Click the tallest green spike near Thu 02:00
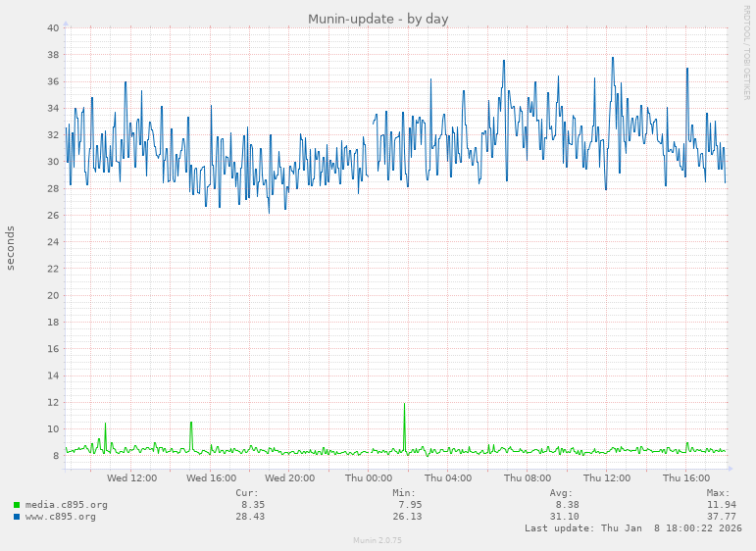The image size is (756, 551). pyautogui.click(x=405, y=428)
